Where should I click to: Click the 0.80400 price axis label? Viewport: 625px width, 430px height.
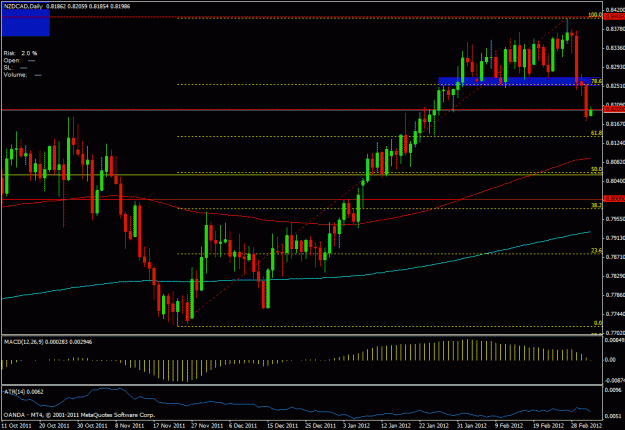pos(615,181)
